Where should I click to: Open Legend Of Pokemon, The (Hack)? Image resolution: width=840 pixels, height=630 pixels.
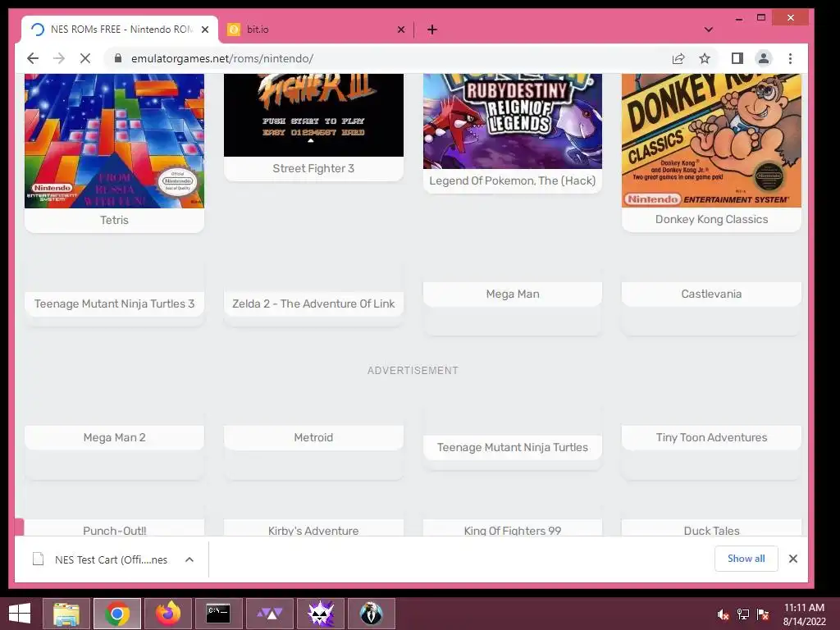point(513,181)
